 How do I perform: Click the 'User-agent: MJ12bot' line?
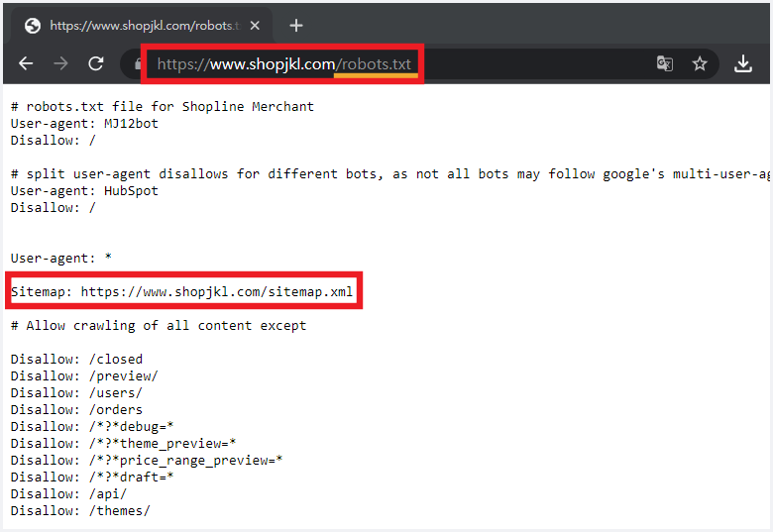[x=84, y=124]
